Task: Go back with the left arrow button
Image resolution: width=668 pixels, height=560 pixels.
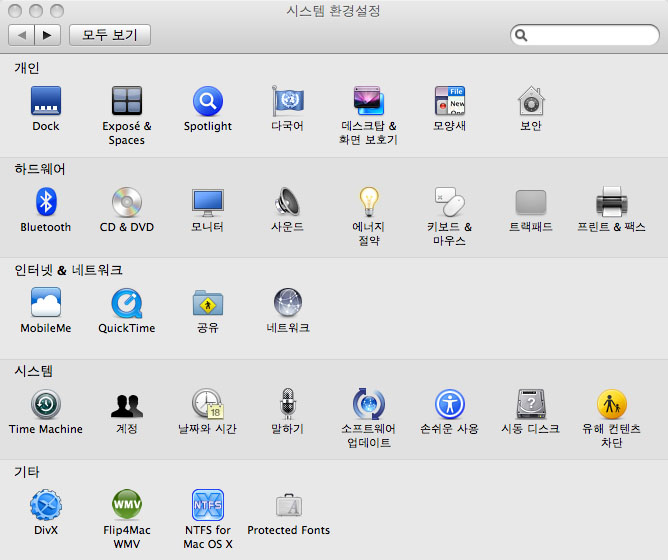Action: 21,35
